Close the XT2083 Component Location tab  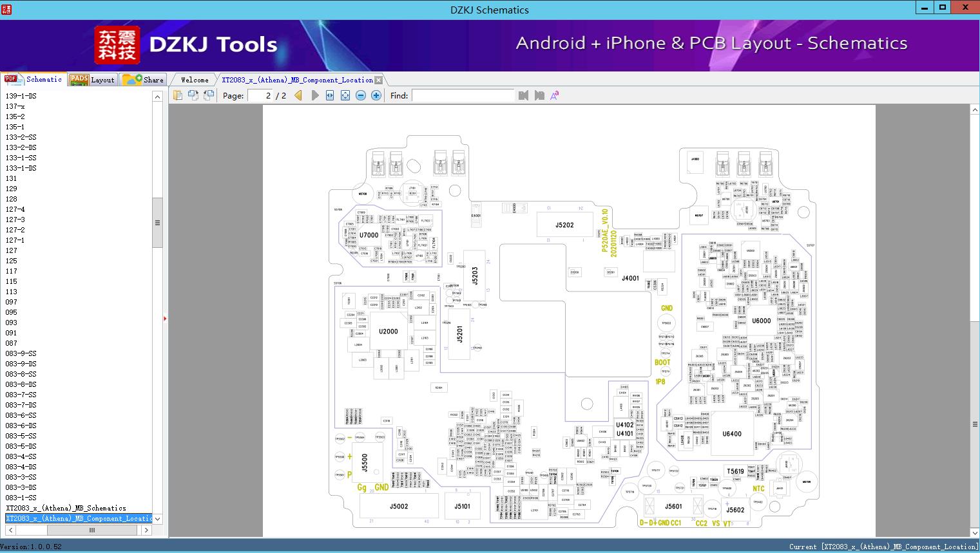tap(378, 80)
